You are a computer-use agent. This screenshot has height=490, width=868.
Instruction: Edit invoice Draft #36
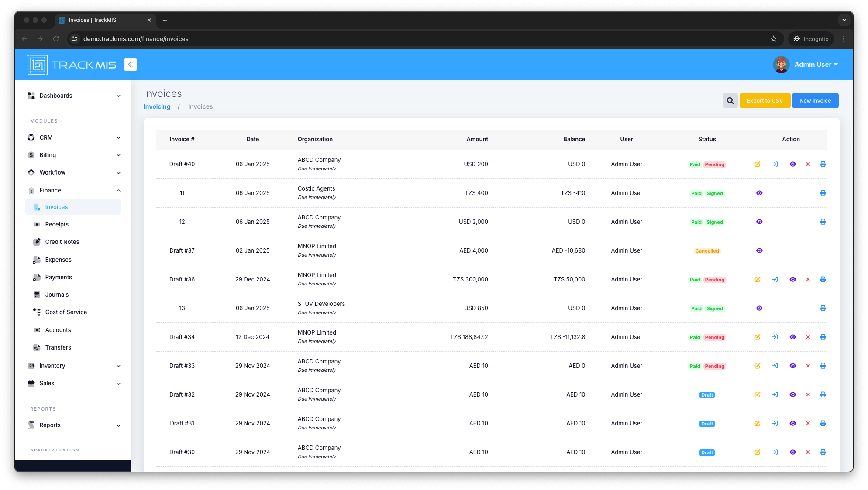758,279
